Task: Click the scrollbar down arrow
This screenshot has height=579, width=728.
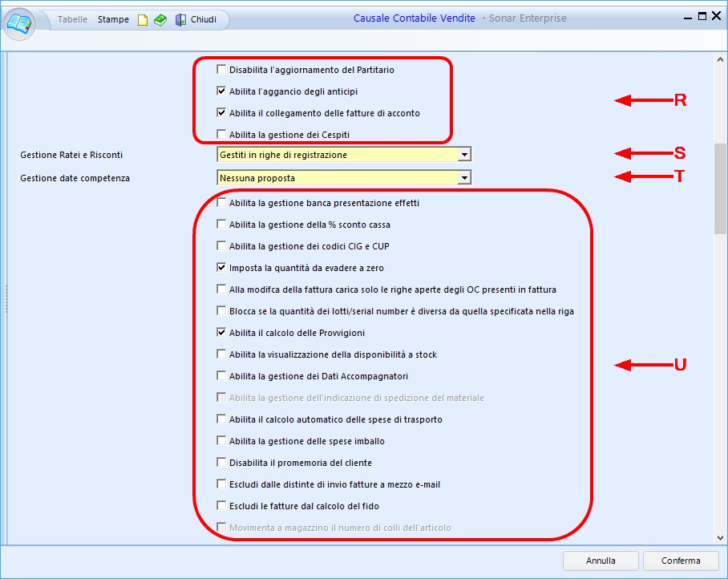Action: tap(720, 537)
